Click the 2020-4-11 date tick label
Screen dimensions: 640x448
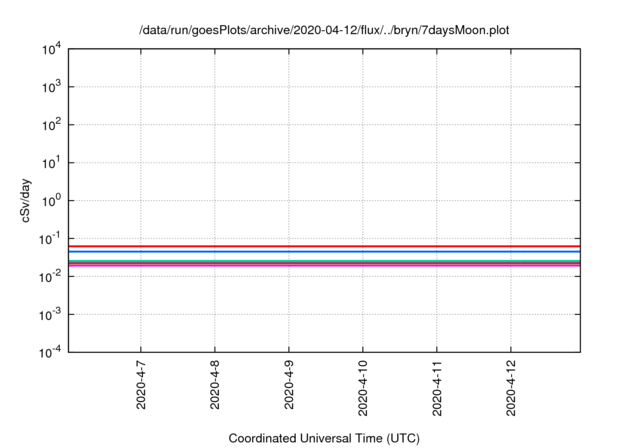pyautogui.click(x=437, y=388)
